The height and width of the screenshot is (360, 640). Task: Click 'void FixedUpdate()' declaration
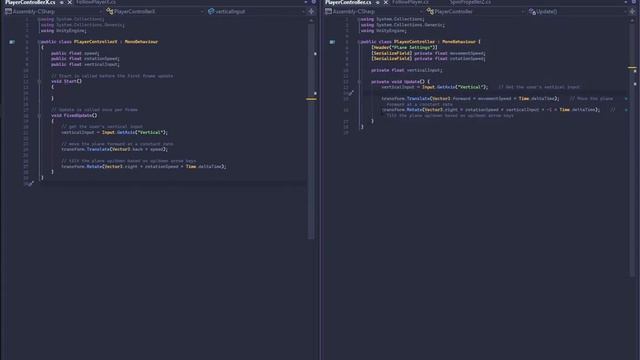[x=74, y=116]
